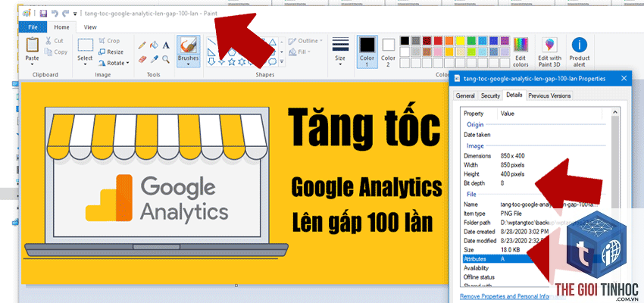
Task: Pick the Four-point star shape
Action: [222, 62]
